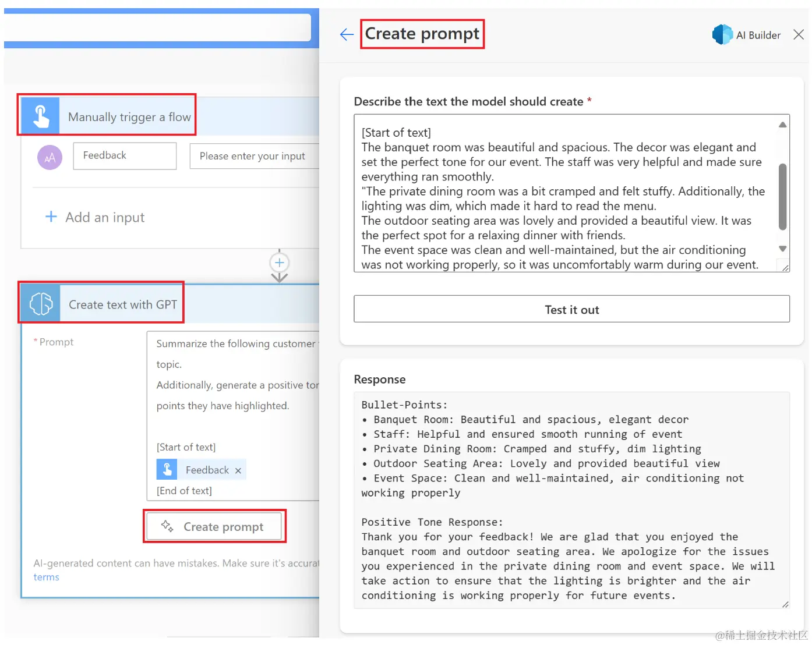Click the Response box resize handle
This screenshot has height=645, width=812.
pyautogui.click(x=785, y=604)
